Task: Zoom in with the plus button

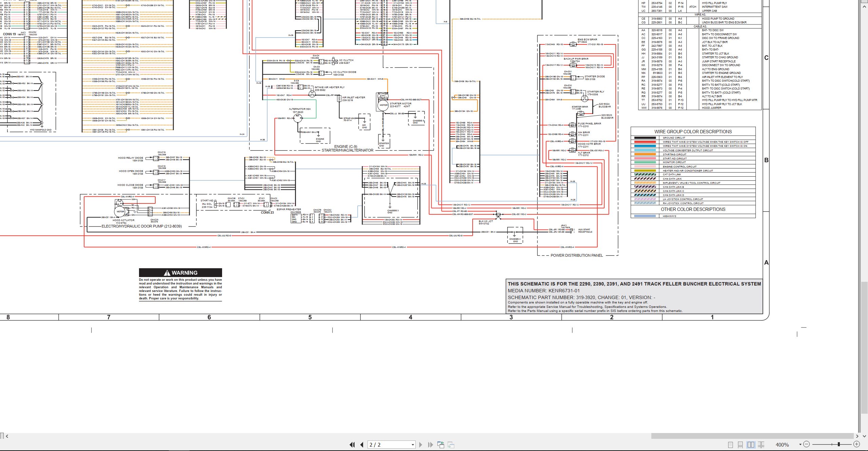Action: [856, 444]
